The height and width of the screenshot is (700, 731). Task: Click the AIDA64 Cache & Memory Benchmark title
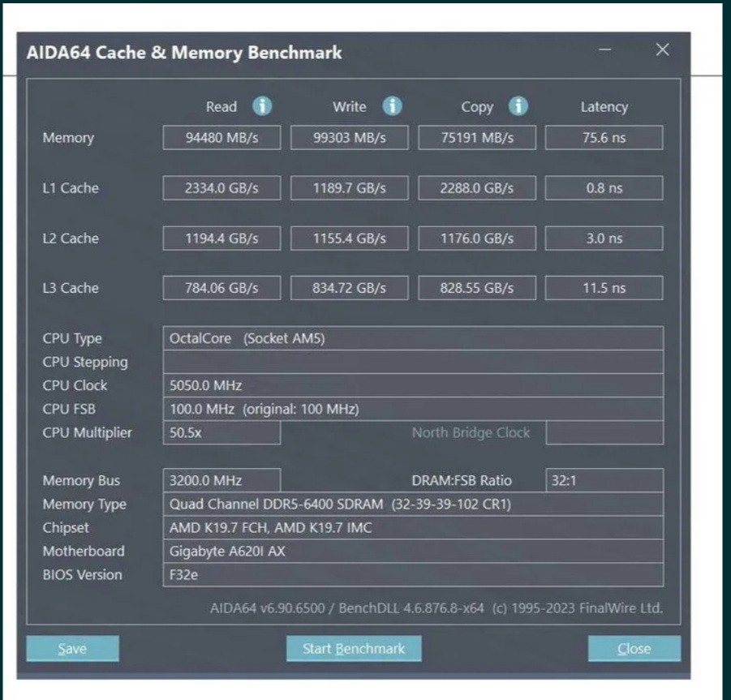coord(185,53)
